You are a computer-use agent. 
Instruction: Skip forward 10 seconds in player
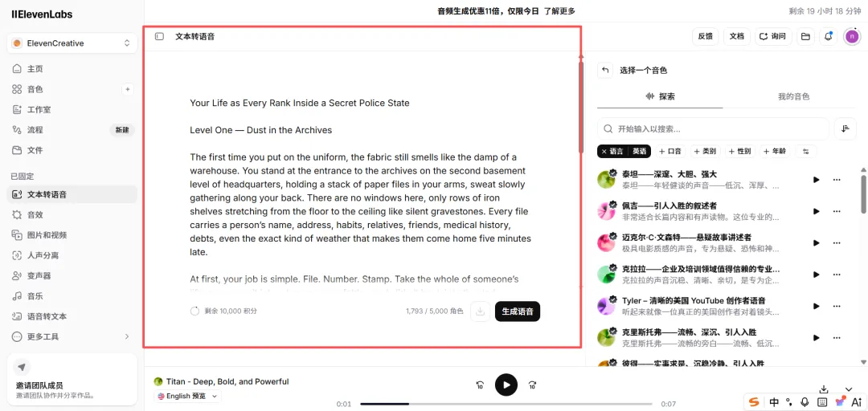click(x=533, y=385)
